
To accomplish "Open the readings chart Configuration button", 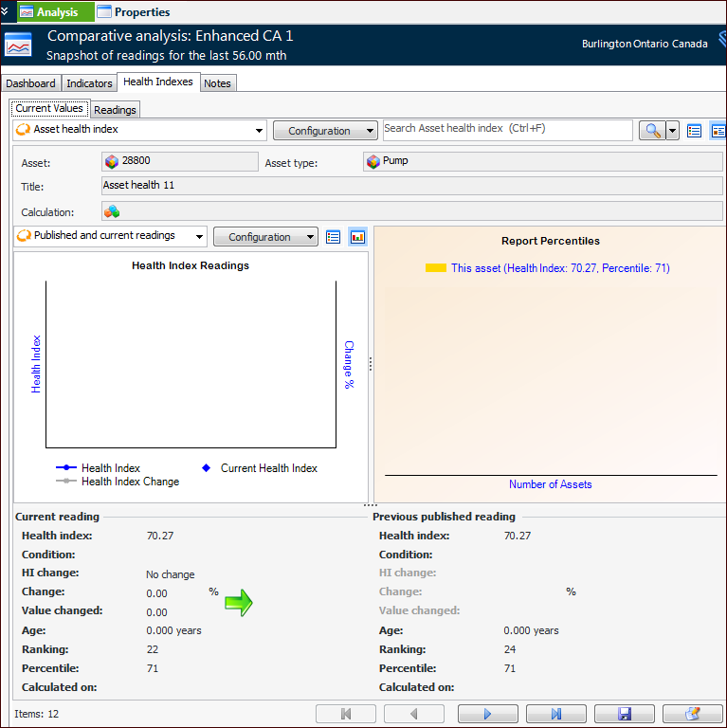I will coord(265,237).
